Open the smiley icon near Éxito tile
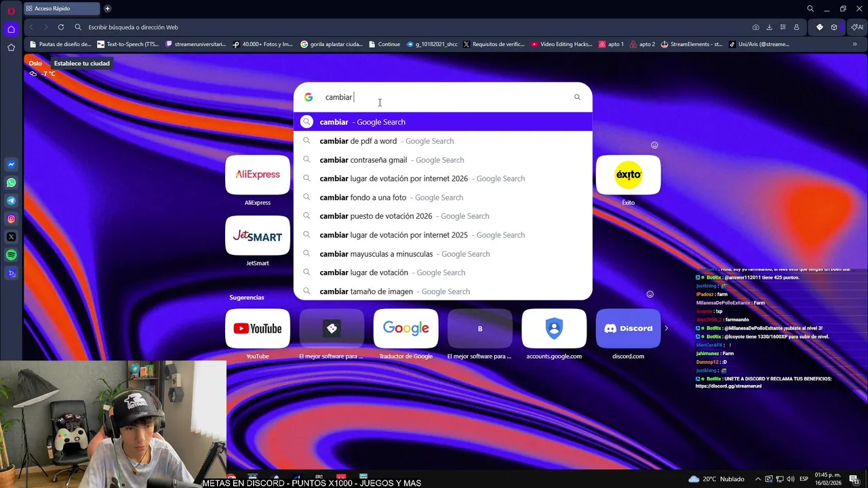This screenshot has height=488, width=868. (654, 145)
